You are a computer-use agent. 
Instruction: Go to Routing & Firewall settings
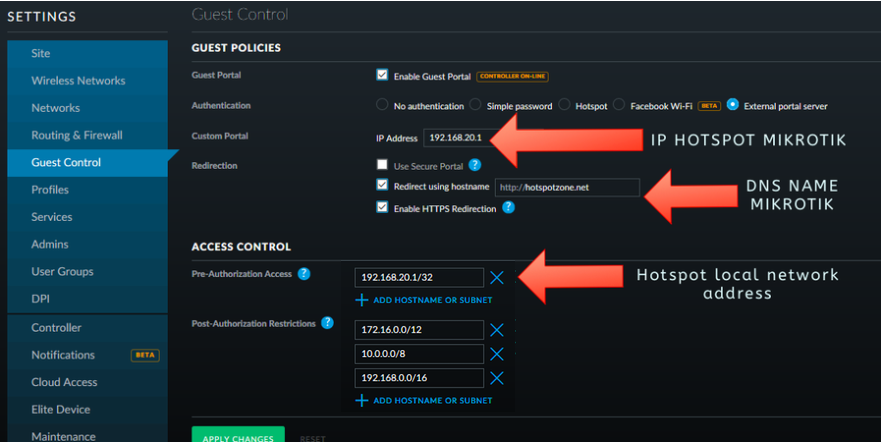(77, 135)
